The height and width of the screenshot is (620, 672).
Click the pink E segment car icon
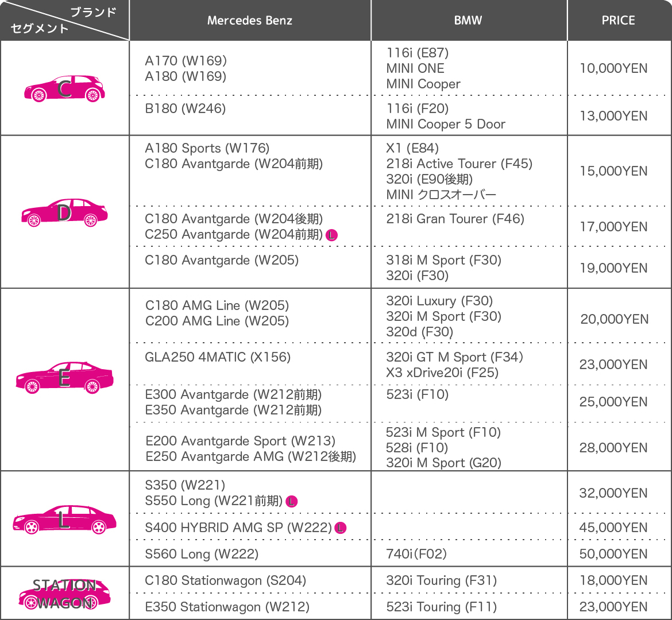click(x=64, y=378)
